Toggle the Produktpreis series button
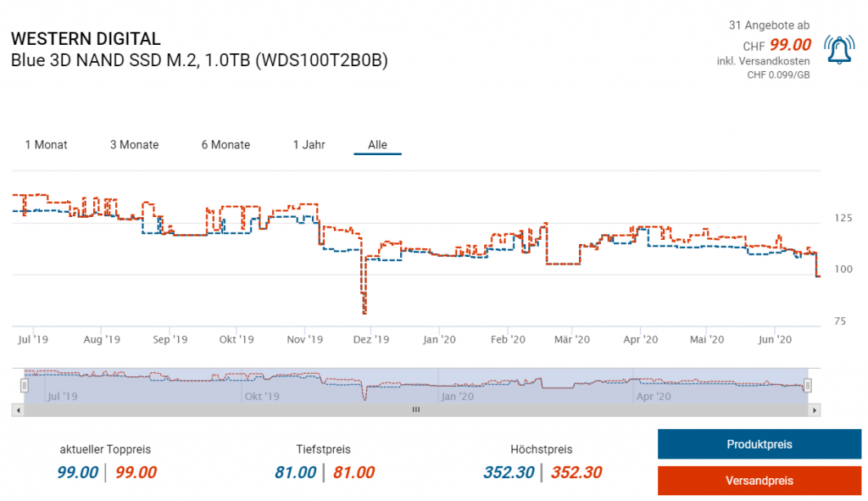The width and height of the screenshot is (868, 501). click(x=759, y=444)
